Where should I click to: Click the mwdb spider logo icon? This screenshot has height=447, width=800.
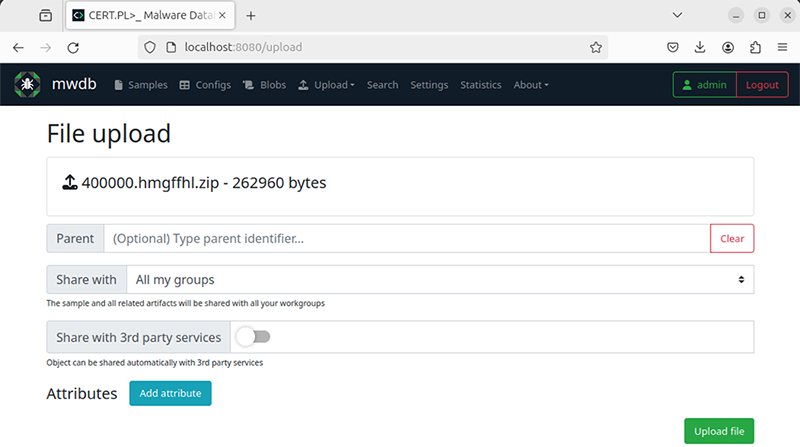tap(28, 85)
